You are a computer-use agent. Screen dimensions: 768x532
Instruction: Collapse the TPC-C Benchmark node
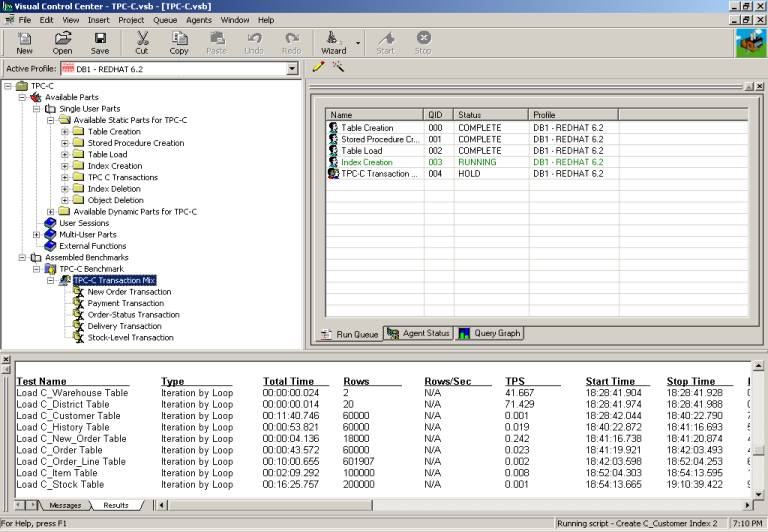[37, 269]
